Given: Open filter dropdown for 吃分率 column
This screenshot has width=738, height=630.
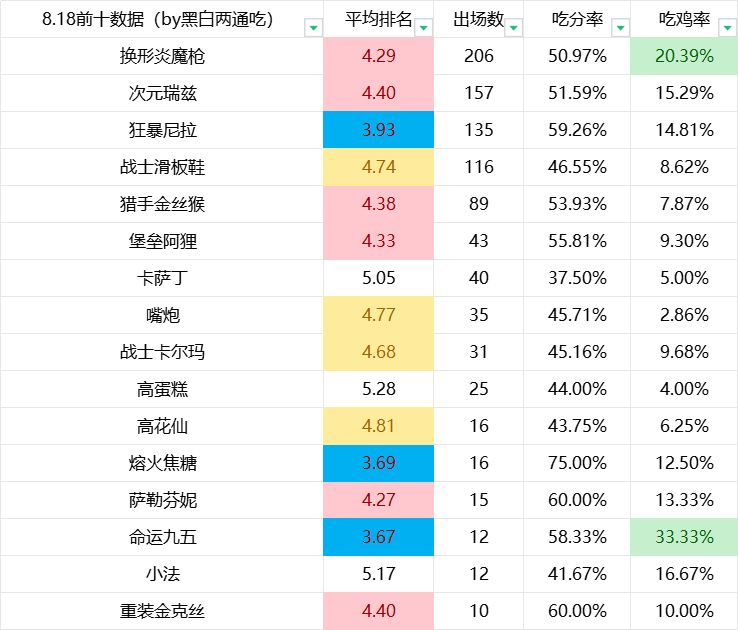Looking at the screenshot, I should pos(620,27).
